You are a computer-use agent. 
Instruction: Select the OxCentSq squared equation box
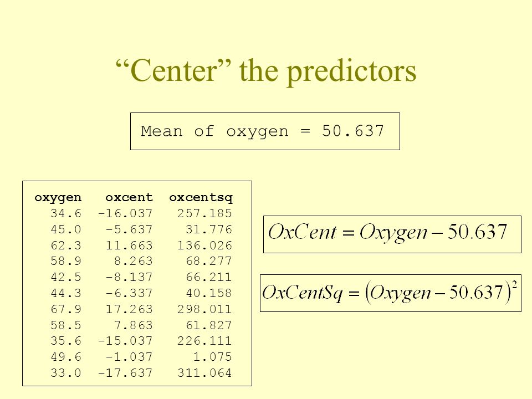coord(391,293)
